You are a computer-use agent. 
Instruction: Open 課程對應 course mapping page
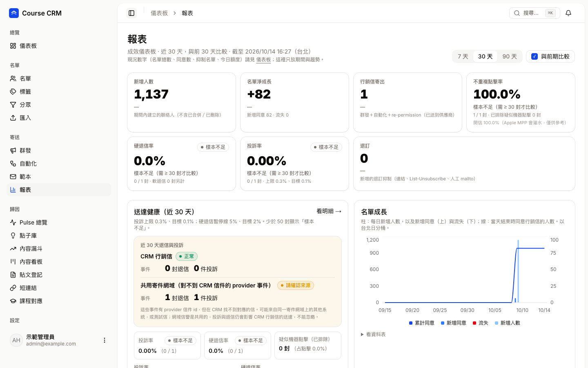tap(60, 301)
